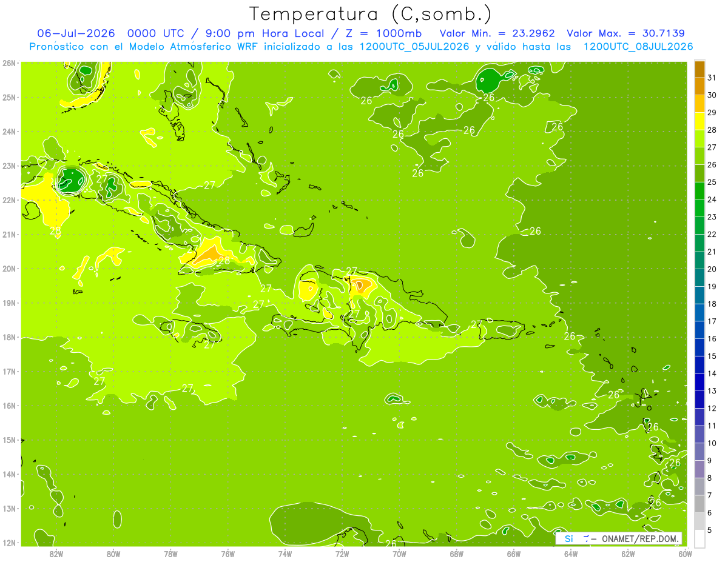Screen dimensions: 728x562
Task: Click the '13N' latitude axis label
Action: tap(9, 508)
